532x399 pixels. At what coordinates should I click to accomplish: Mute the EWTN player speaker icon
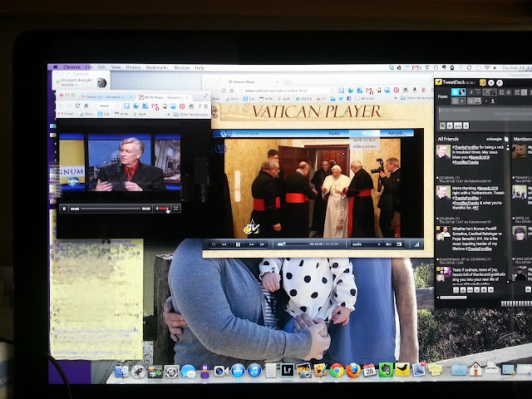[157, 209]
